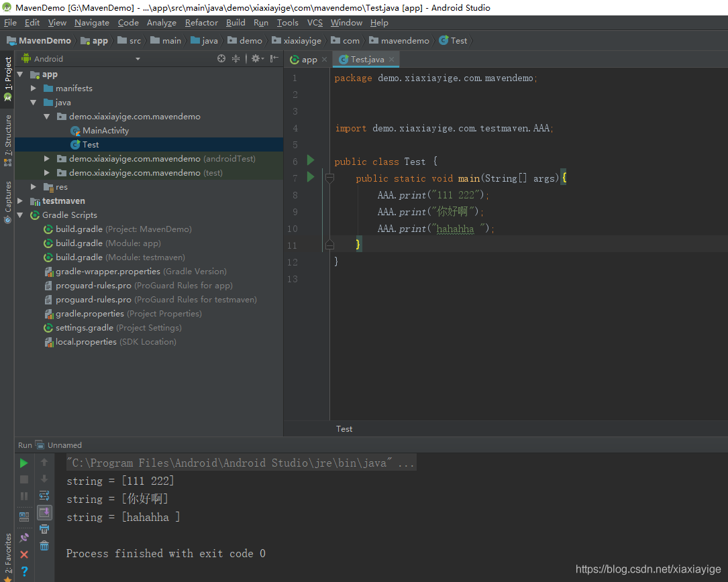The width and height of the screenshot is (728, 582).
Task: Fold main method using gutter fold marker on line 7
Action: [329, 178]
